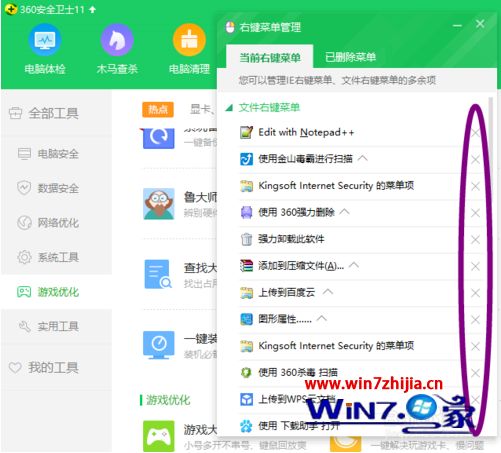Click the 上传到百度云 entry icon
The image size is (501, 453).
246,292
